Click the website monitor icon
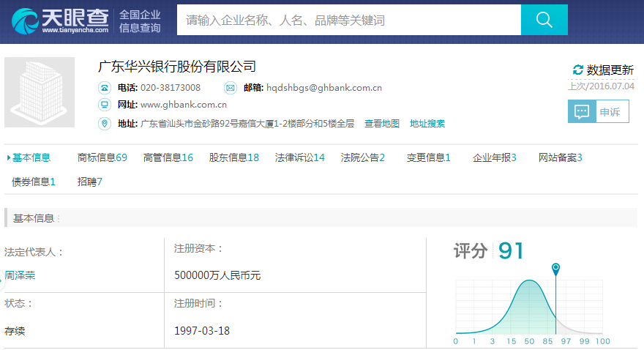The image size is (644, 350). tap(105, 105)
